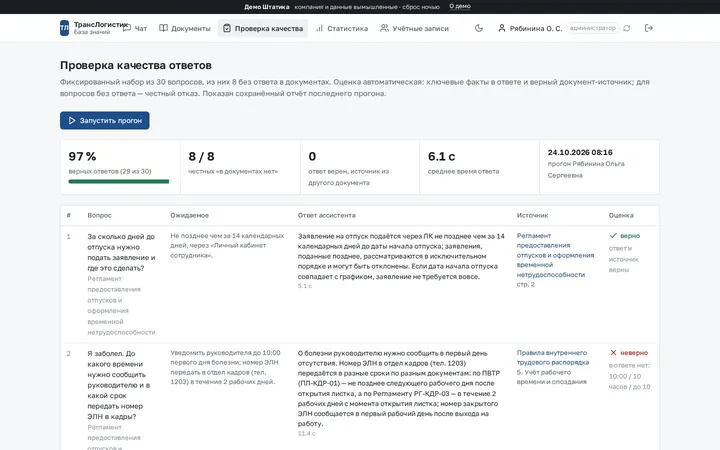Click the Источник column header
The height and width of the screenshot is (450, 720).
click(x=532, y=215)
